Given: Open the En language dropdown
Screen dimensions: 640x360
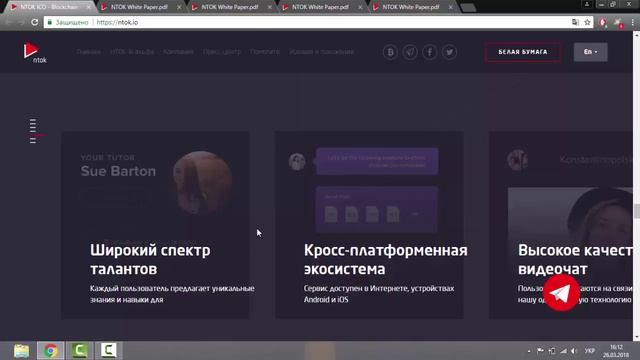Looking at the screenshot, I should pos(591,52).
